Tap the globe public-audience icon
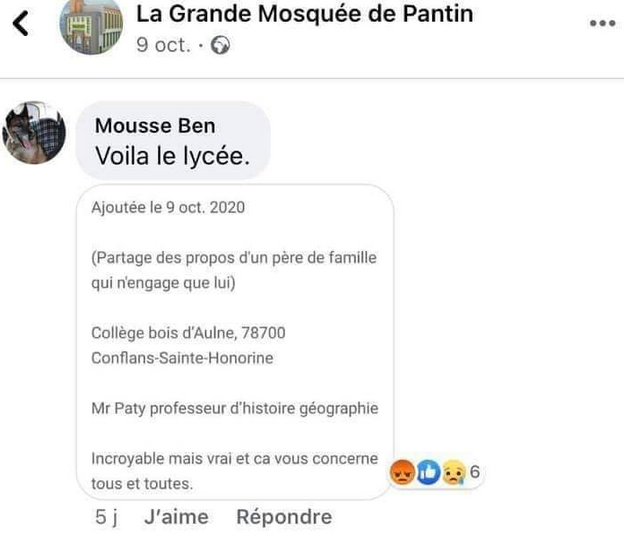Screen dimensions: 624x533 pos(220,46)
